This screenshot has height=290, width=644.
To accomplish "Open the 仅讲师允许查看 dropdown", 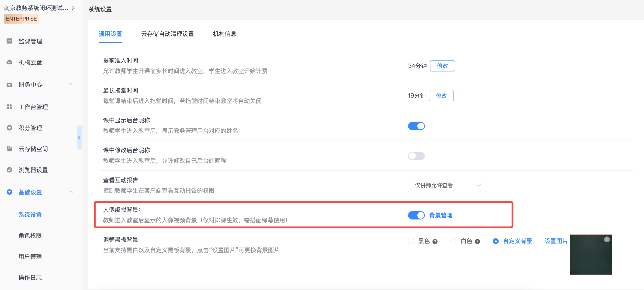I will point(447,185).
